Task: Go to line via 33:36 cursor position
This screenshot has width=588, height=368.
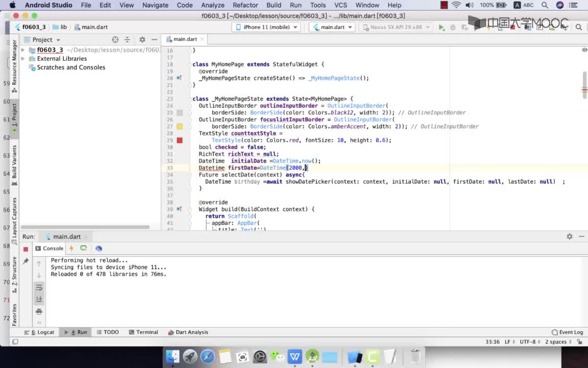Action: 493,342
